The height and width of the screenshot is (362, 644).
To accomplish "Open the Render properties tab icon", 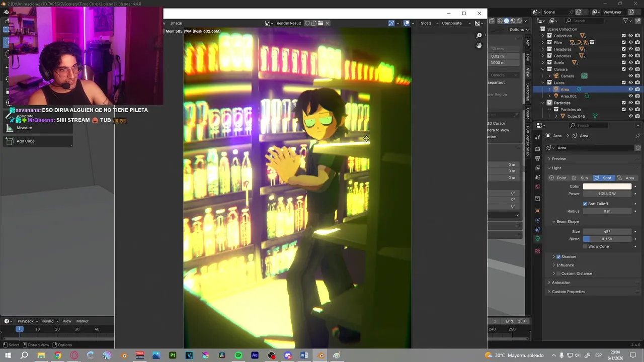I will point(537,149).
